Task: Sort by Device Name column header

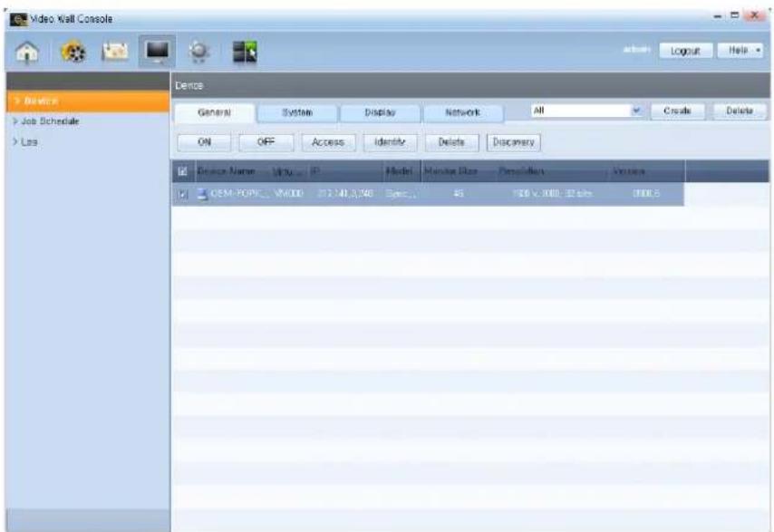Action: tap(226, 171)
